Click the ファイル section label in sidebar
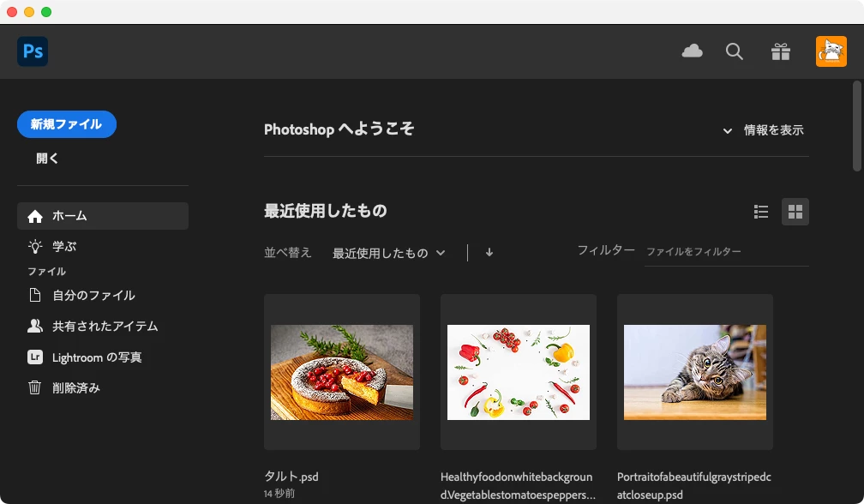Image resolution: width=864 pixels, height=504 pixels. [47, 272]
